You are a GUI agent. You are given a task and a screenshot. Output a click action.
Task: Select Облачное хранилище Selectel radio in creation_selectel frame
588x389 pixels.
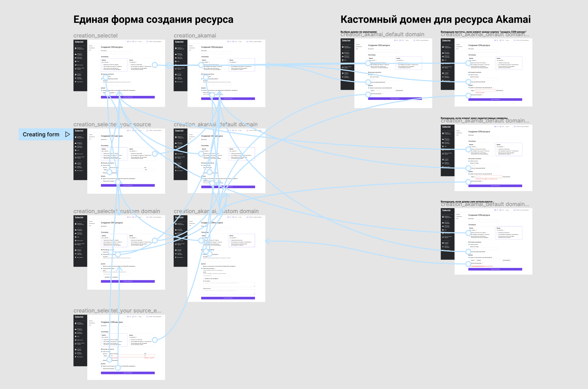[x=102, y=79]
